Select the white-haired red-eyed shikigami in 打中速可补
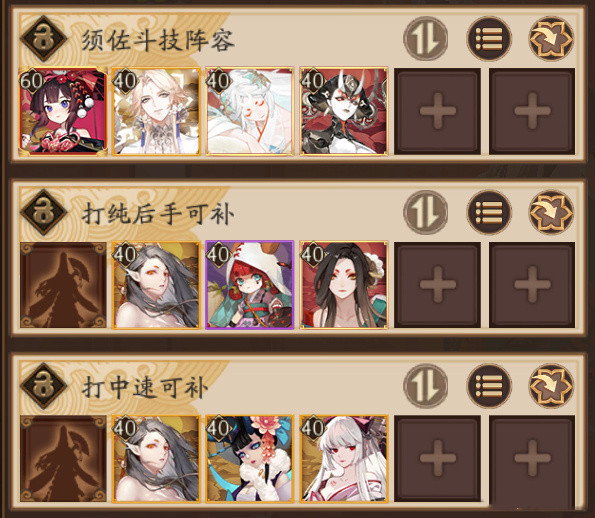This screenshot has height=518, width=595. coord(344,459)
